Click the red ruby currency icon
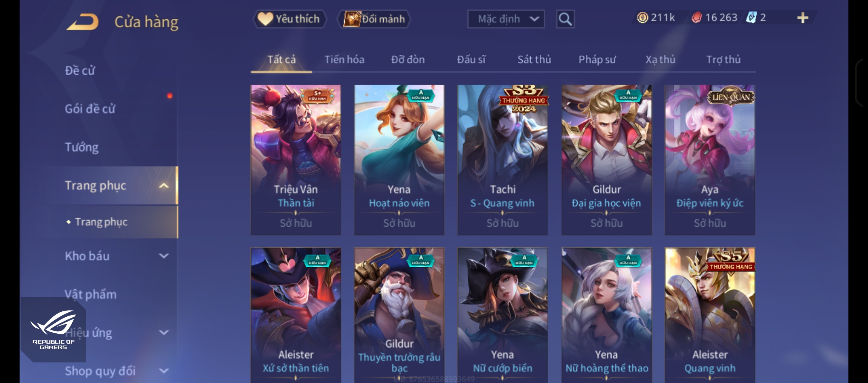This screenshot has width=868, height=383. (x=696, y=17)
